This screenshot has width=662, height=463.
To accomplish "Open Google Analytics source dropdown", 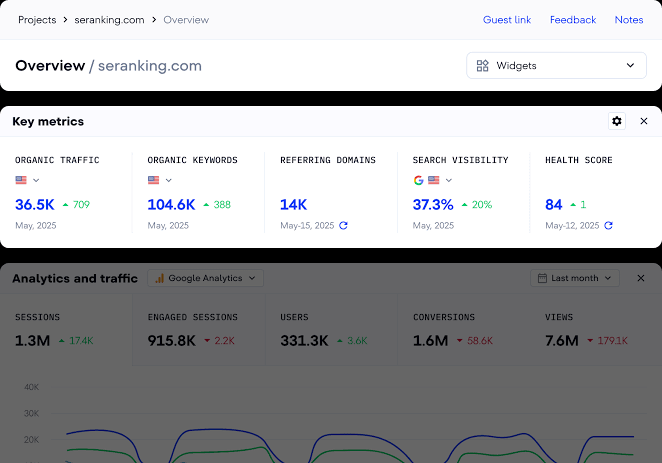I will [x=205, y=278].
